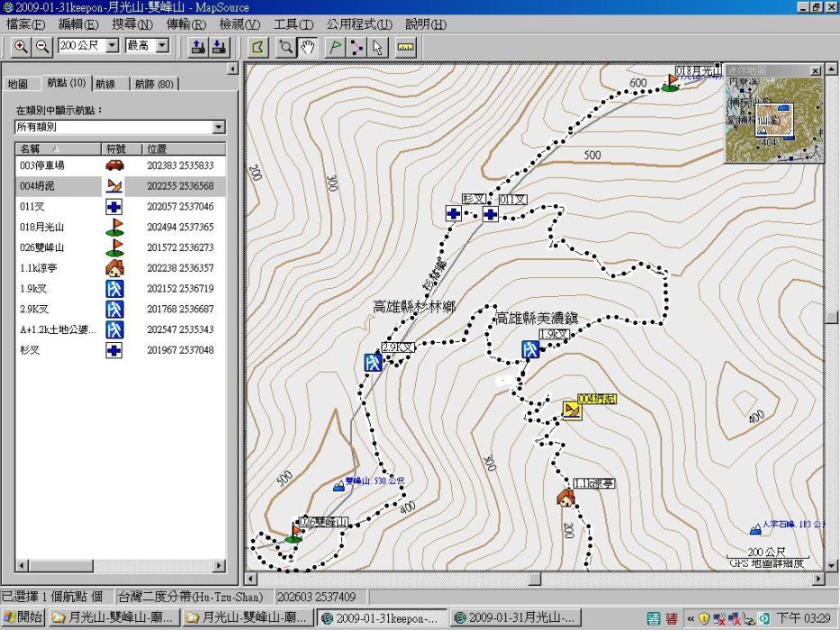Close the 迷你地圖 mini map panel
The width and height of the screenshot is (840, 630).
point(815,71)
